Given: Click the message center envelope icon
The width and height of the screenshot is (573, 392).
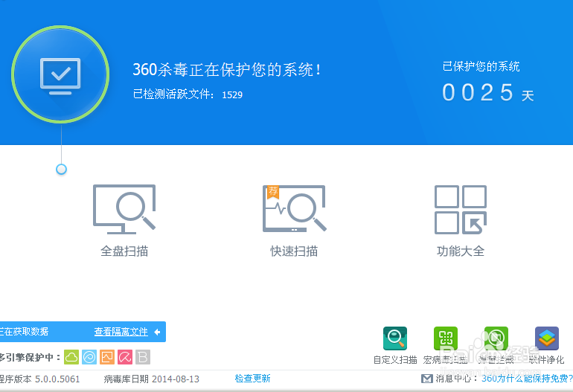Looking at the screenshot, I should (x=427, y=379).
